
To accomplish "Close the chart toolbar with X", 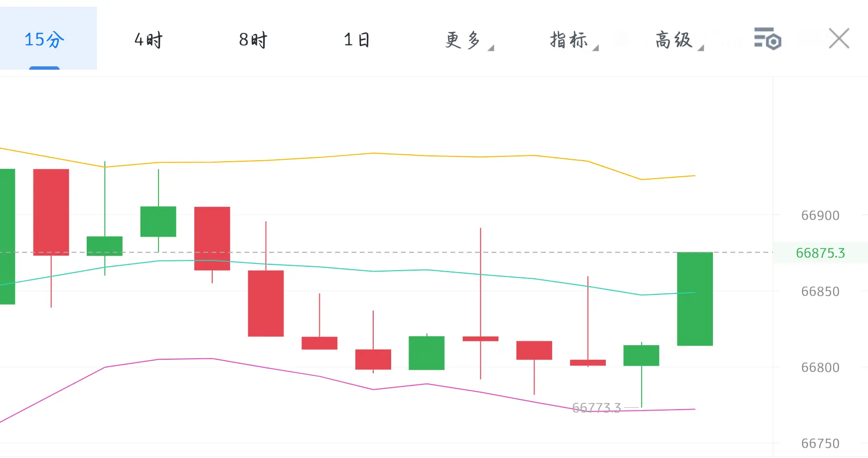I will click(839, 39).
